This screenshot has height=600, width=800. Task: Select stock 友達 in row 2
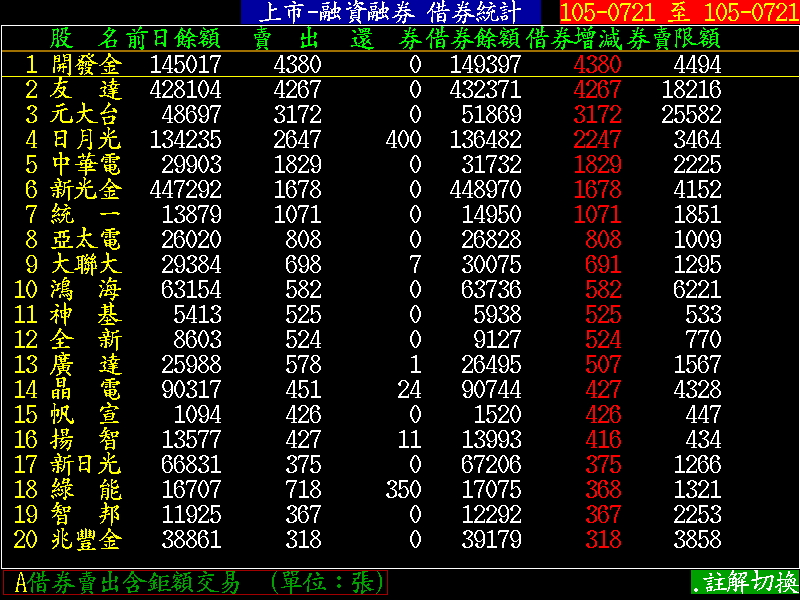(86, 89)
